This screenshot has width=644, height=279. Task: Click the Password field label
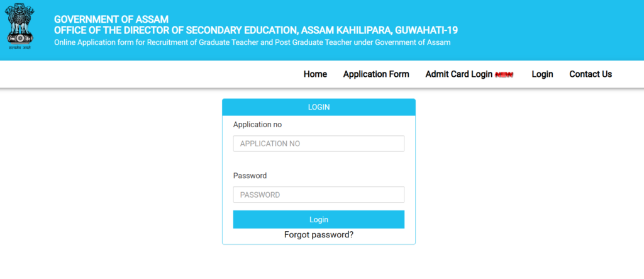(250, 176)
